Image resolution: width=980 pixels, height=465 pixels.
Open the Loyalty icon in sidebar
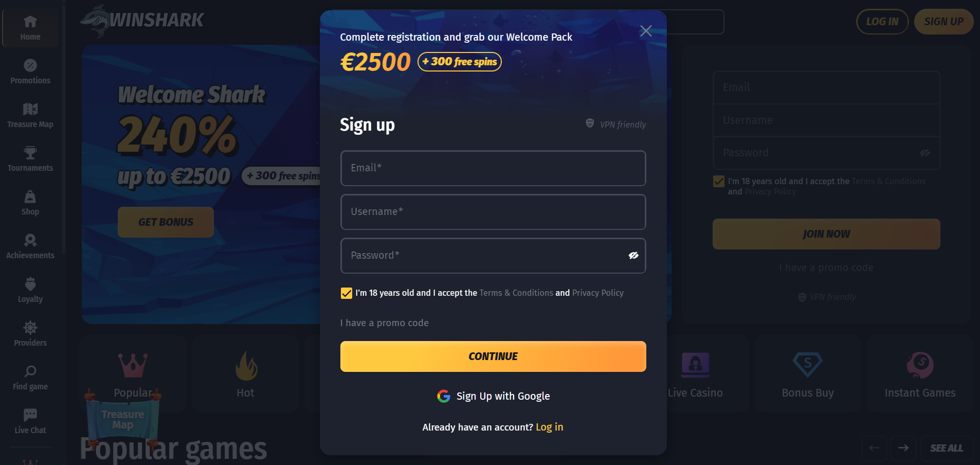(30, 284)
